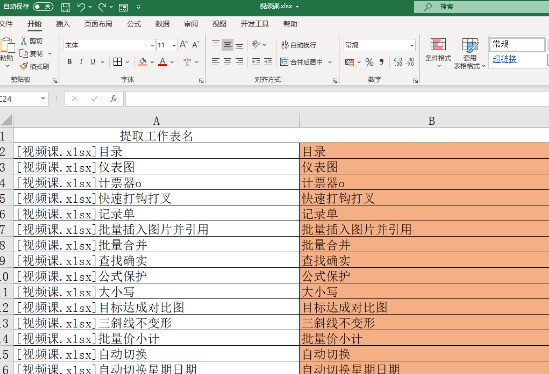The height and width of the screenshot is (374, 549).
Task: Select the Hyperlink cell style
Action: 504,59
